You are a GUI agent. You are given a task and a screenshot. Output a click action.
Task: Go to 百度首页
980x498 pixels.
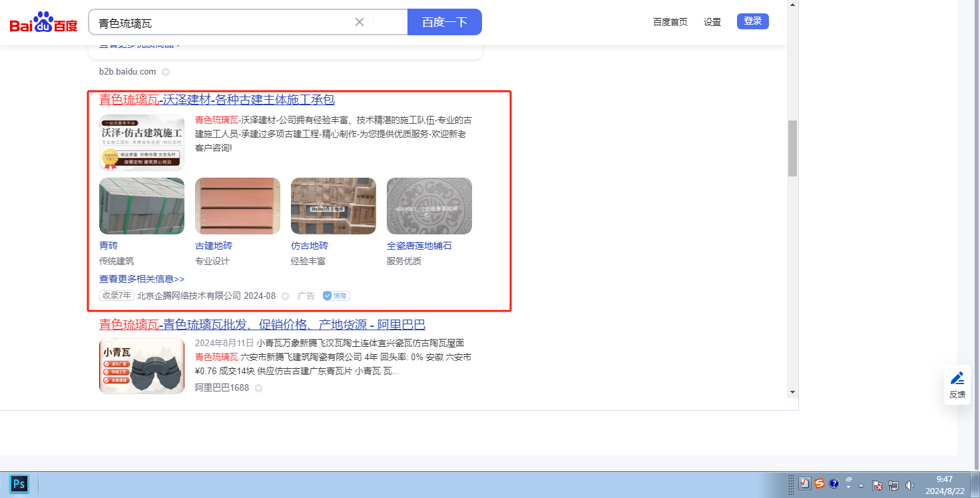pos(670,22)
